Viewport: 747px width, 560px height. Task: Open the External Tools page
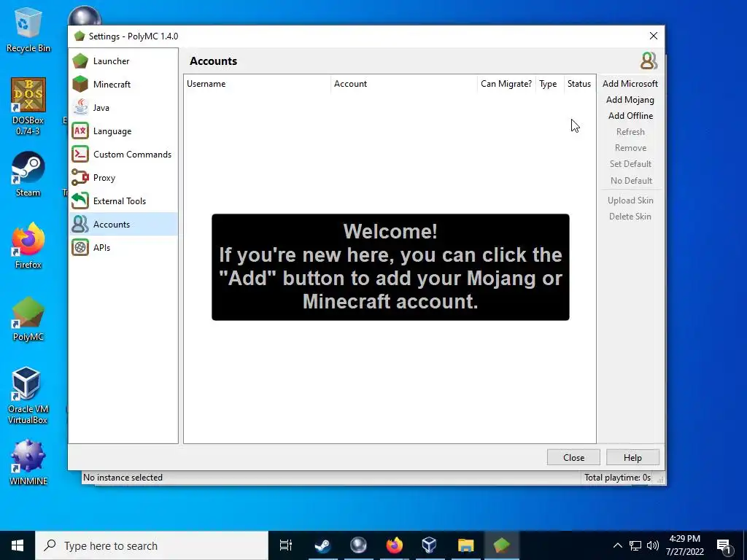(123, 201)
